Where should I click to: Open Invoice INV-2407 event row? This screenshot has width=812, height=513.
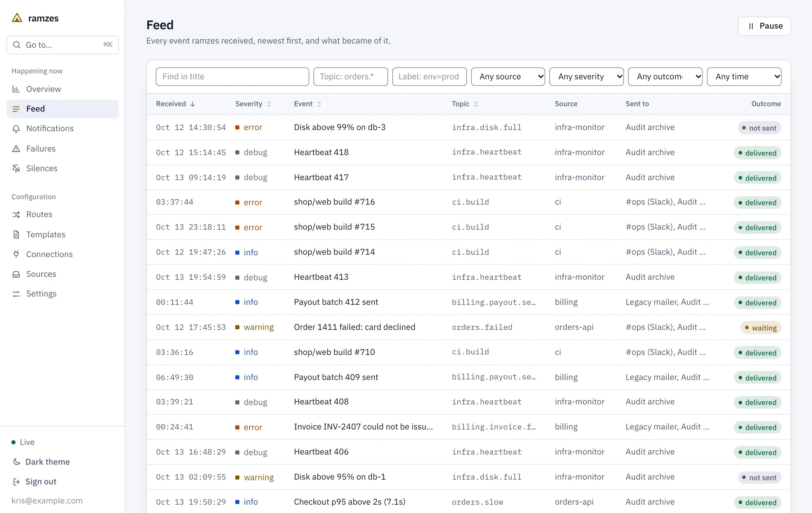[468, 427]
